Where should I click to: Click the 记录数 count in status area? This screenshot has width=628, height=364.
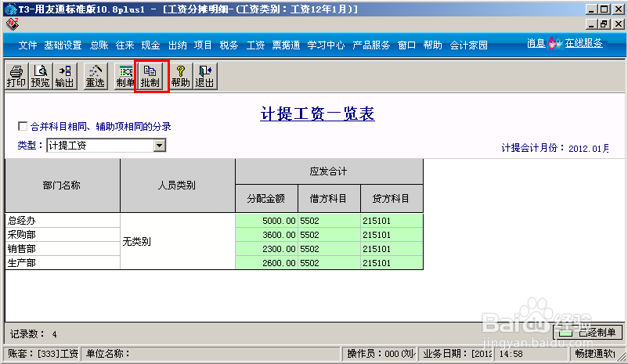click(33, 333)
